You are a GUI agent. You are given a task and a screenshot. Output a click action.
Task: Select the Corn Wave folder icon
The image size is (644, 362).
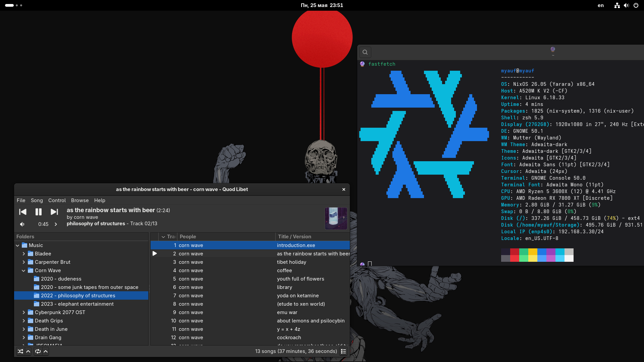click(x=31, y=270)
